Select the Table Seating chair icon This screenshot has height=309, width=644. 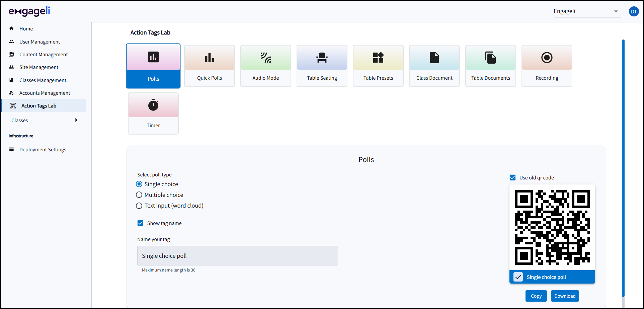point(322,58)
